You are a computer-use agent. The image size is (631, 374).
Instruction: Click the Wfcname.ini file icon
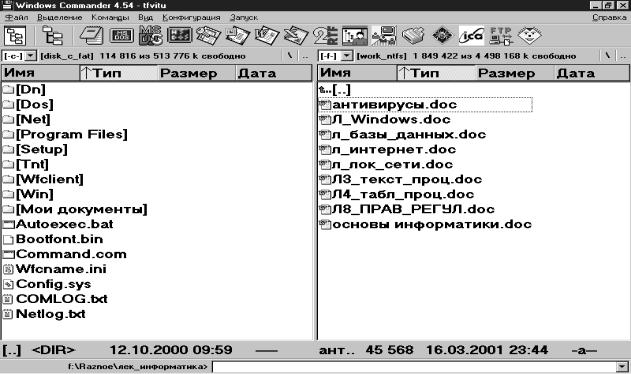click(x=8, y=269)
